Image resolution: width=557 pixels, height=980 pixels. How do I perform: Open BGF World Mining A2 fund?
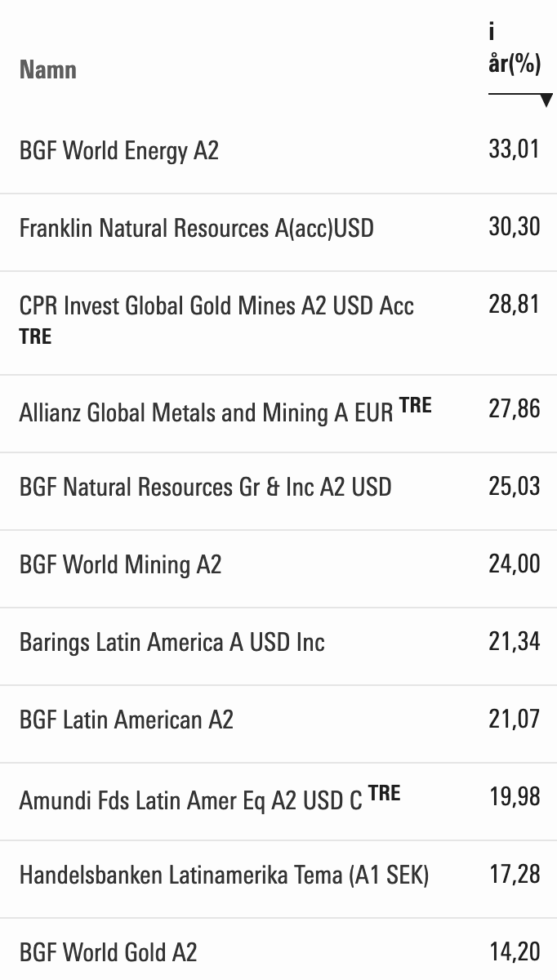tap(120, 564)
